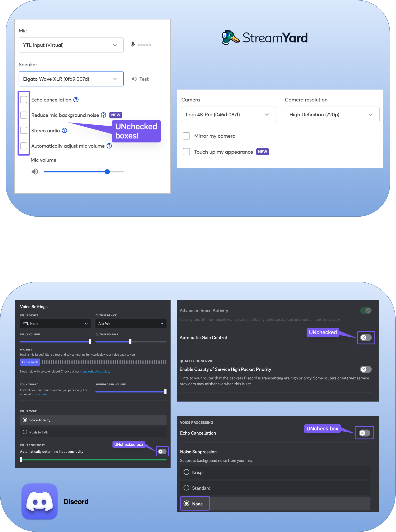Viewport: 396px width, 532px height.
Task: Click the mic volume speaker icon
Action: click(34, 171)
